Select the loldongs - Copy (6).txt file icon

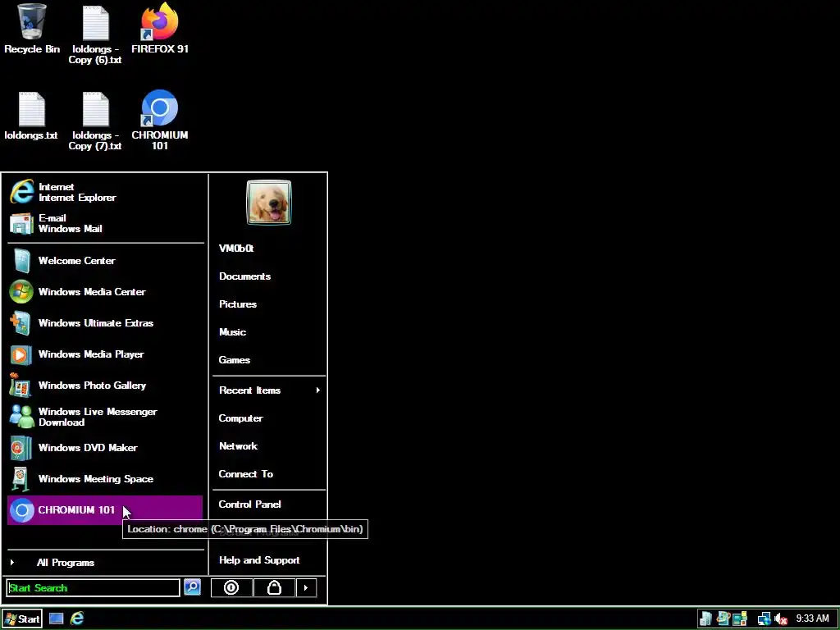click(95, 34)
